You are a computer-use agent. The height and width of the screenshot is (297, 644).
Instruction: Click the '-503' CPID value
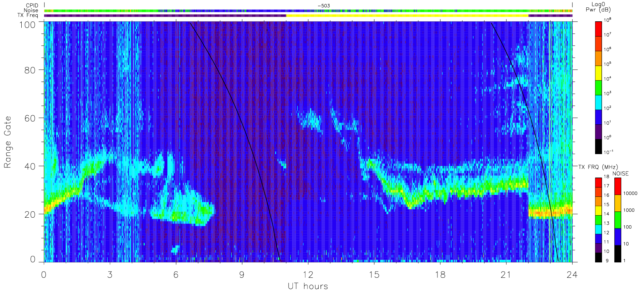[x=324, y=6]
